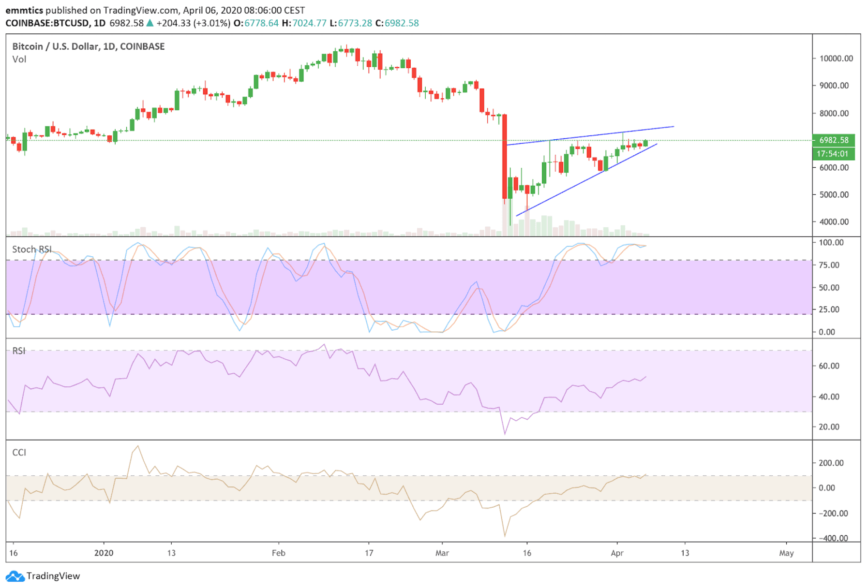Click the green up-triangle change indicator
The width and height of the screenshot is (868, 588).
coord(150,23)
